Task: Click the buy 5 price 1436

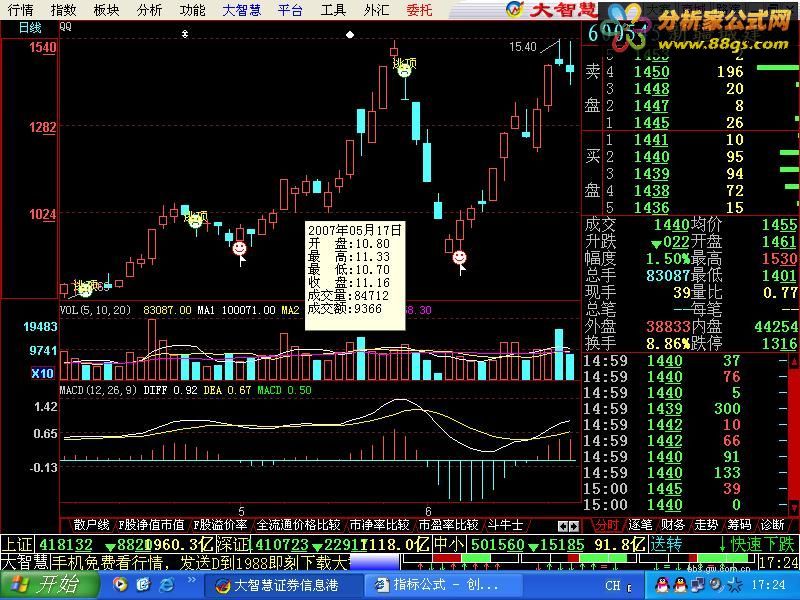Action: (x=652, y=208)
